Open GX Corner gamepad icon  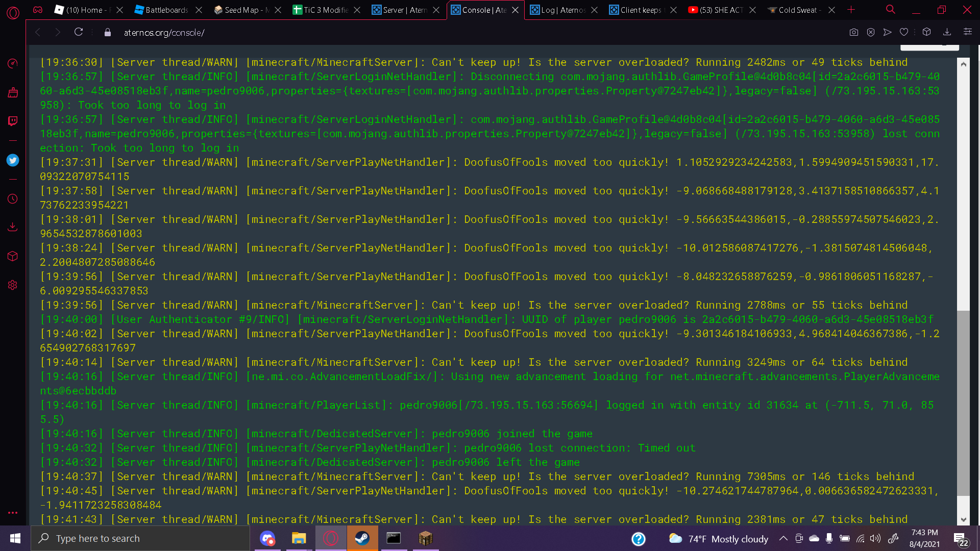(x=38, y=10)
